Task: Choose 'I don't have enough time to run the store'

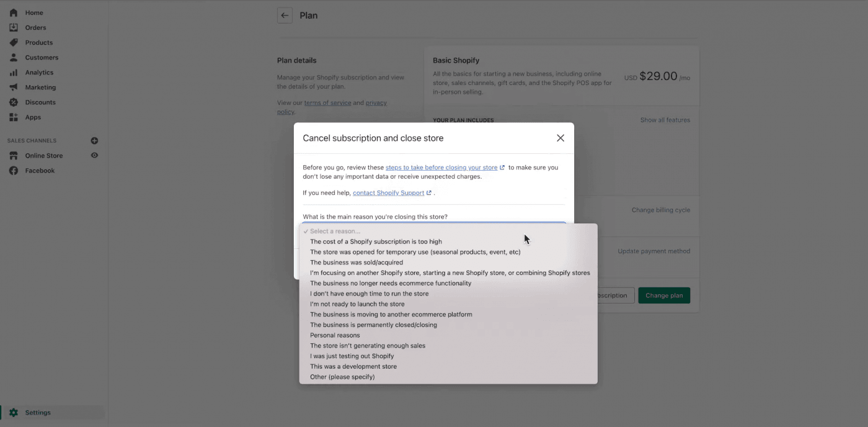Action: [x=448, y=294]
